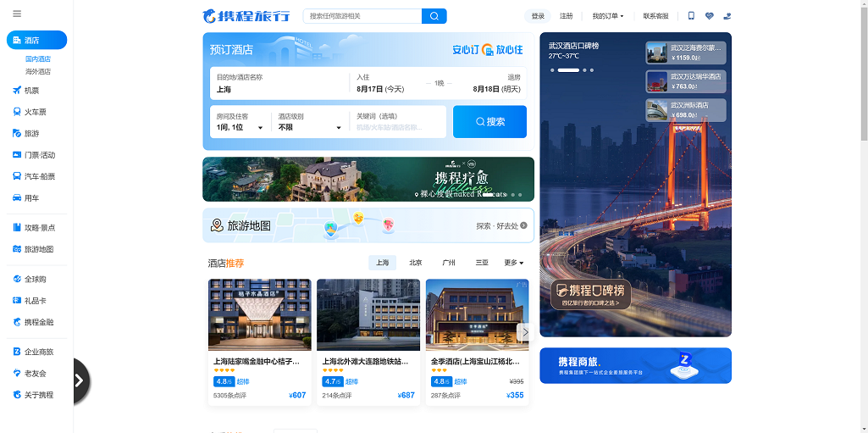This screenshot has width=868, height=433.
Task: Open the 携程商旅 banner
Action: (x=635, y=365)
